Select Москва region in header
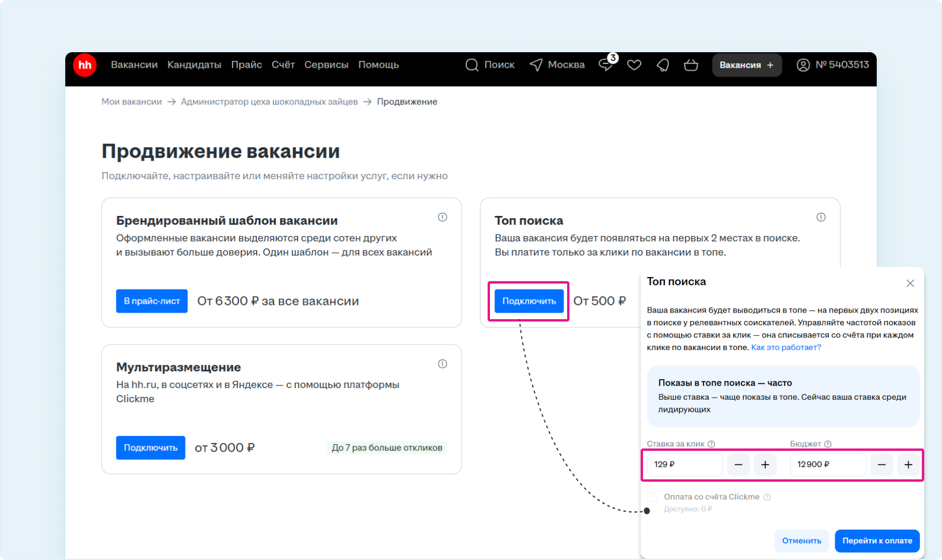This screenshot has height=560, width=942. pos(557,65)
